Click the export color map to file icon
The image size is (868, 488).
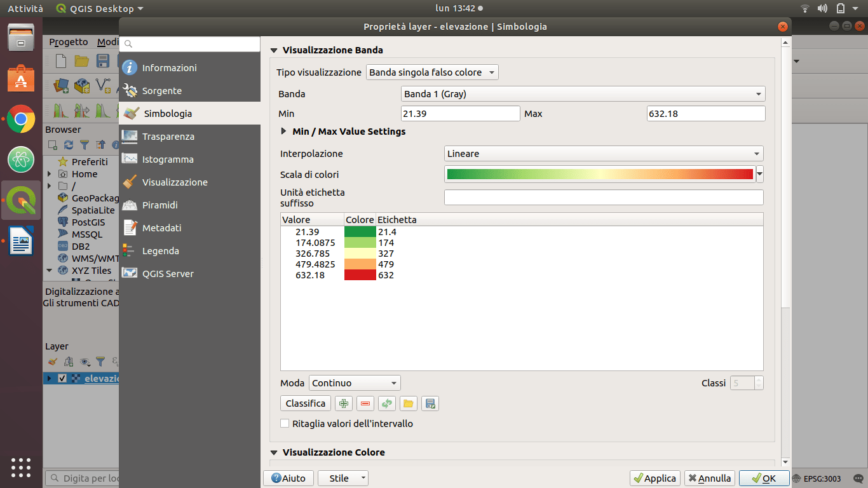[430, 403]
